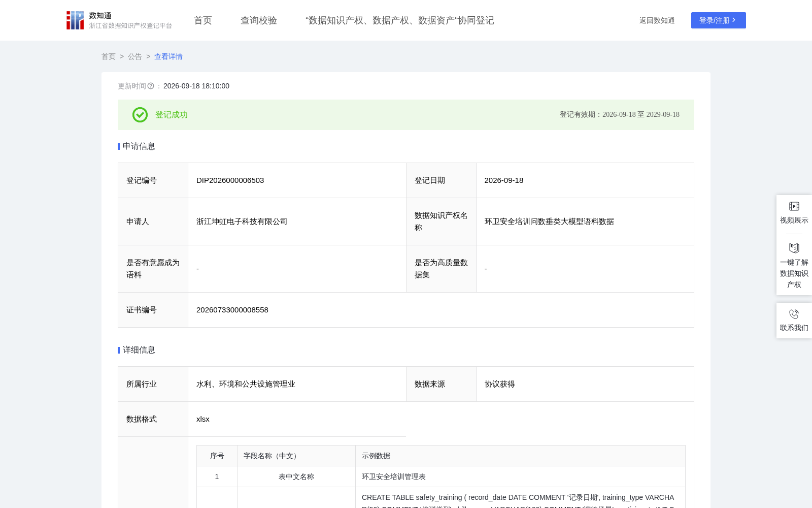Click the 联系我们 label in sidebar
The image size is (812, 508).
click(x=794, y=328)
